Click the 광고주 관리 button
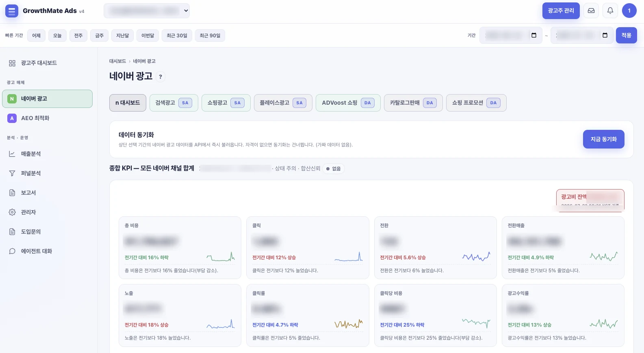This screenshot has height=353, width=644. click(x=561, y=11)
